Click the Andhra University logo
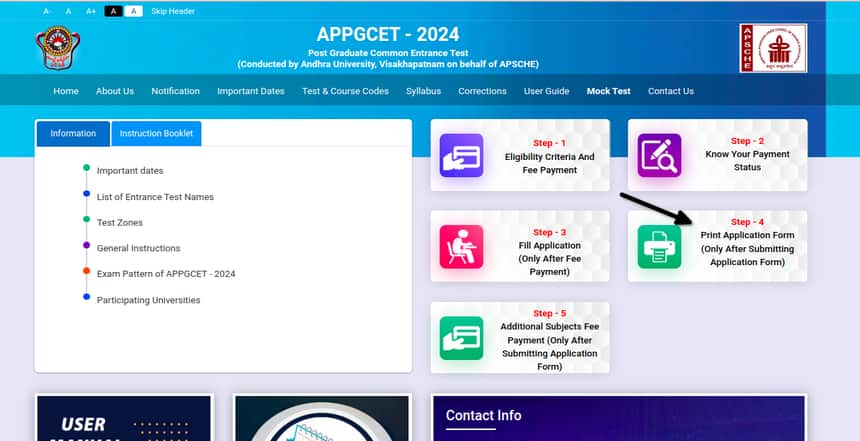860x441 pixels. (x=54, y=48)
